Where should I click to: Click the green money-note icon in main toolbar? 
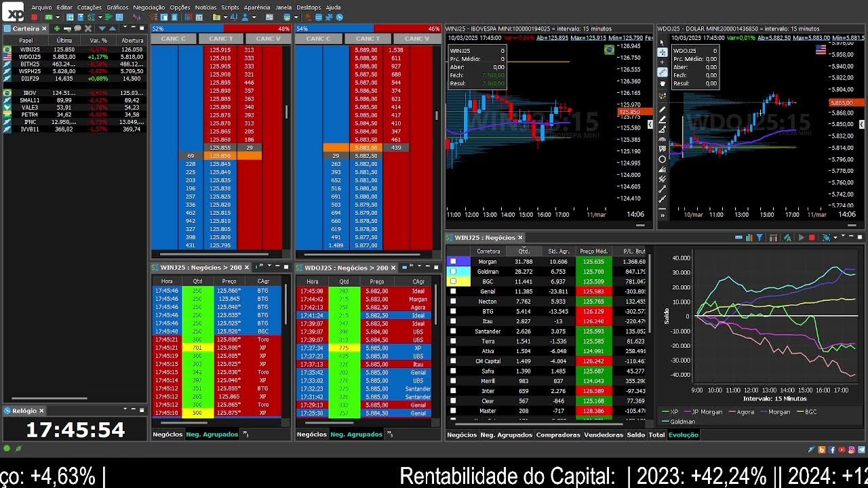[49, 17]
